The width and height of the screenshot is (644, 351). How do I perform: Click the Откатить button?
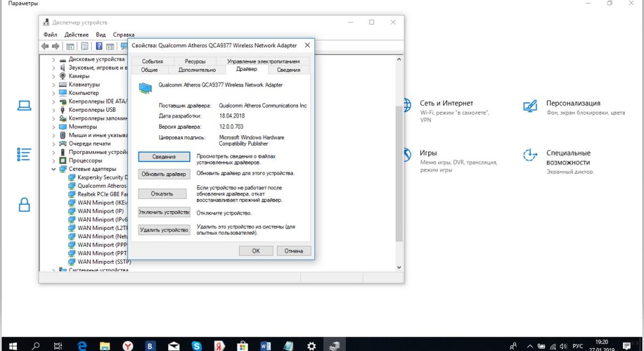[162, 194]
